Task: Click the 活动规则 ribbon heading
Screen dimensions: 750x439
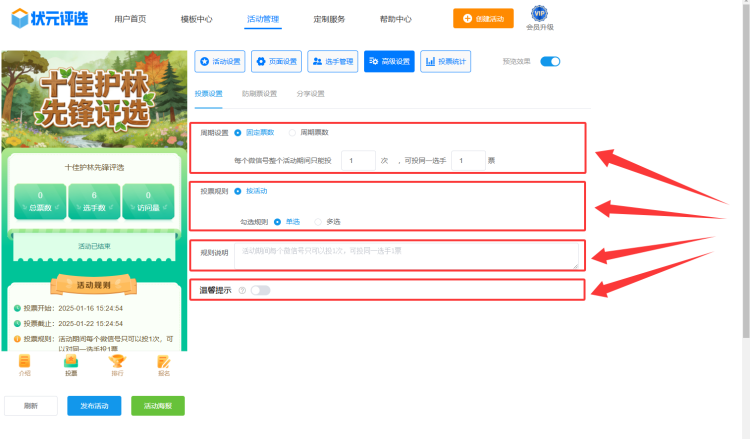Action: point(94,285)
